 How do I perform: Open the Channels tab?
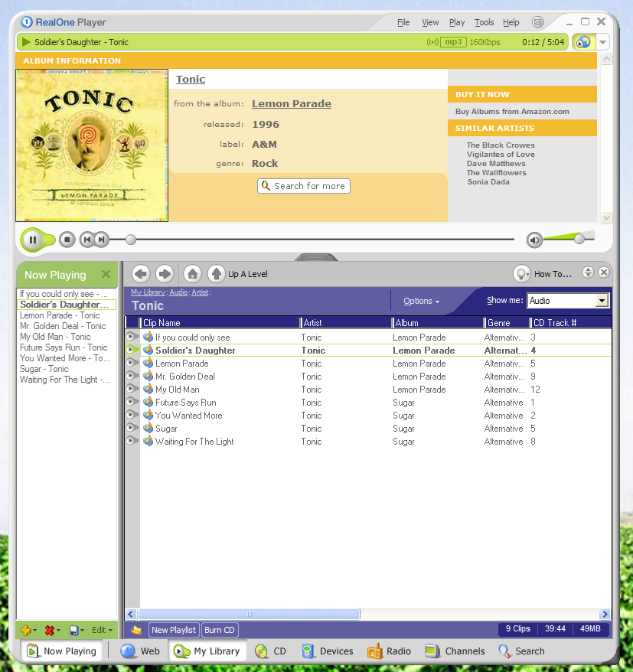(455, 651)
